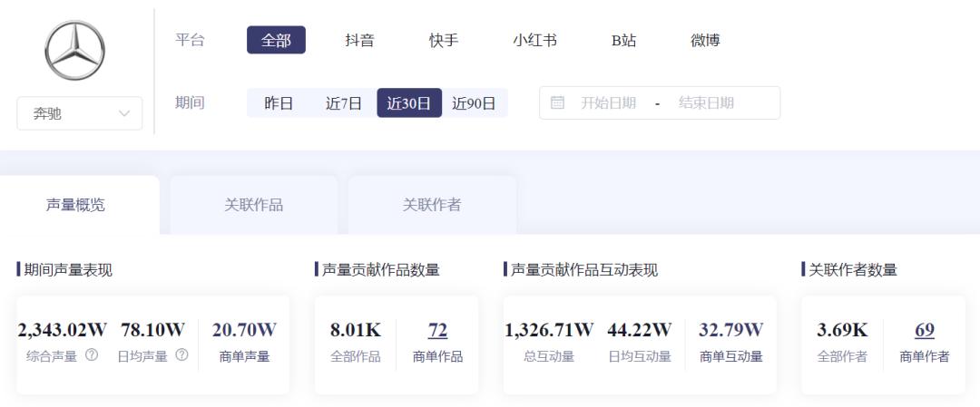Click the 结束日期 end date field
This screenshot has height=407, width=980.
click(706, 103)
